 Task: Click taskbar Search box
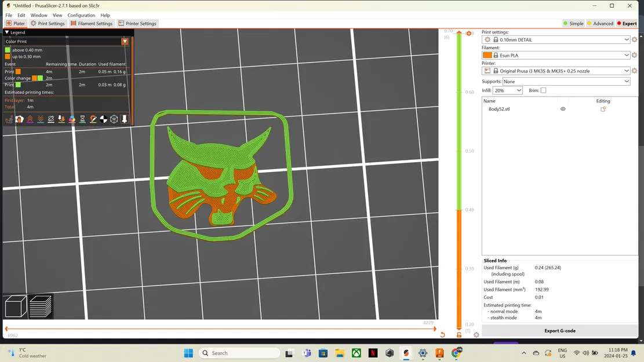click(x=239, y=353)
